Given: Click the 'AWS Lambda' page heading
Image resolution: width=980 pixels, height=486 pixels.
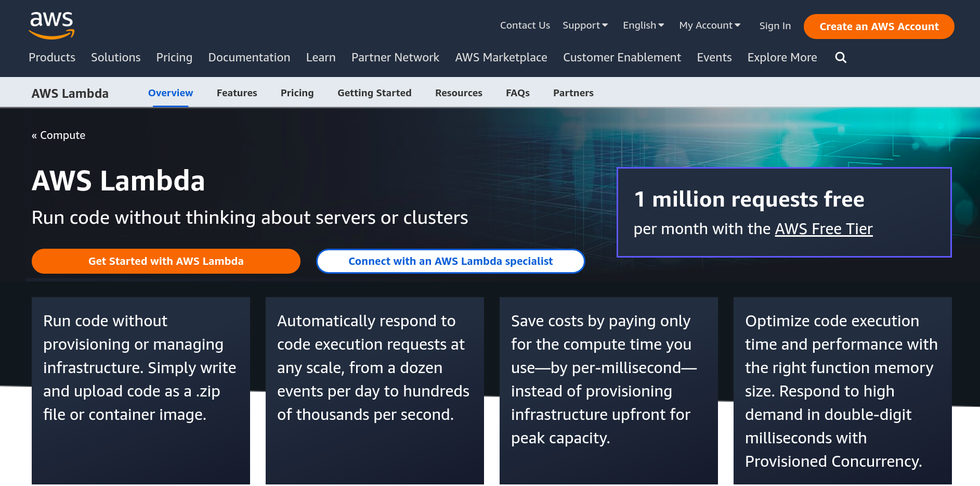Looking at the screenshot, I should [118, 181].
